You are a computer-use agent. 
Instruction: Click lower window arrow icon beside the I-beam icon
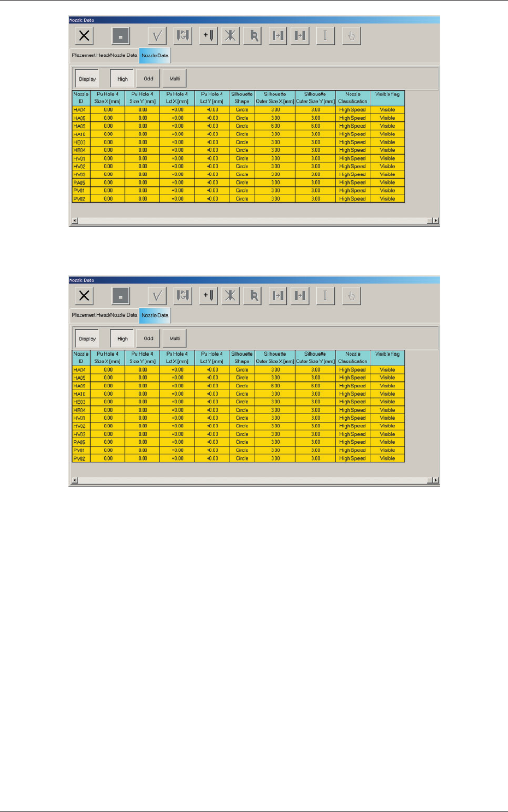click(300, 296)
